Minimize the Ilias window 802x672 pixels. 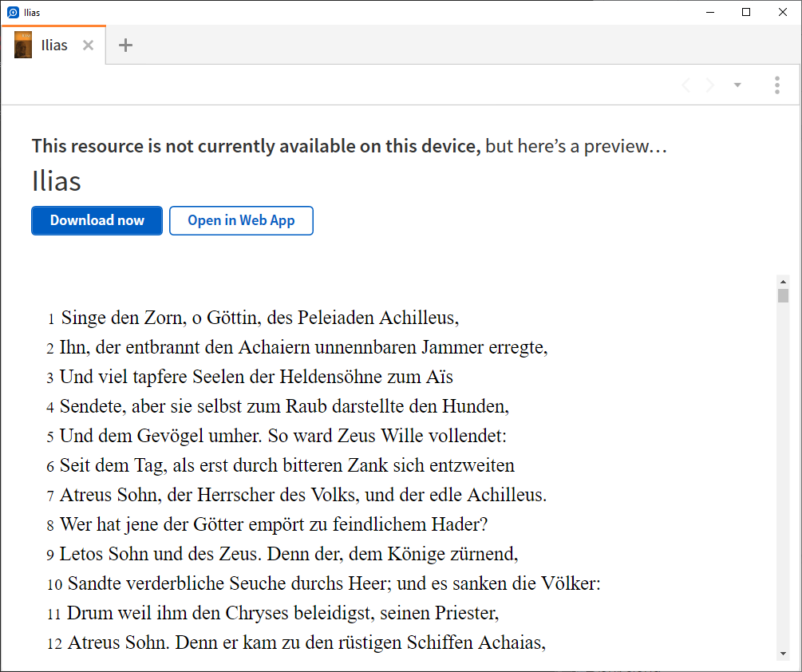(710, 12)
